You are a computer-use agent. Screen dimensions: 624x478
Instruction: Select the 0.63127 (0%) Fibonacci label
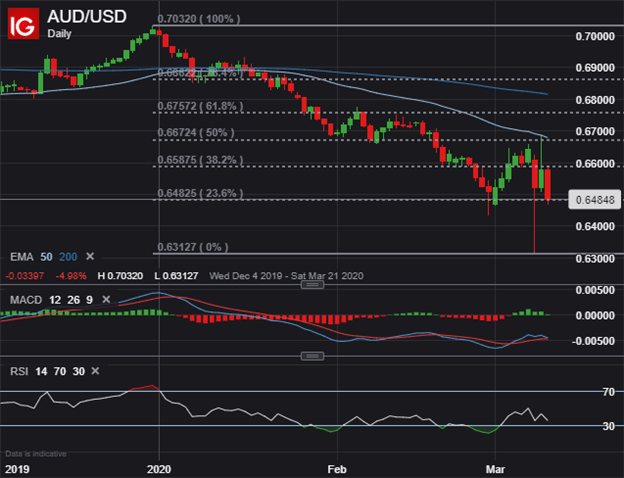coord(193,247)
